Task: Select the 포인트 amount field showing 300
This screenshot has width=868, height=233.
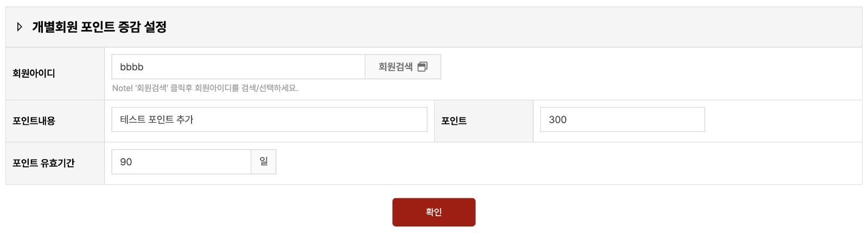Action: (x=623, y=119)
